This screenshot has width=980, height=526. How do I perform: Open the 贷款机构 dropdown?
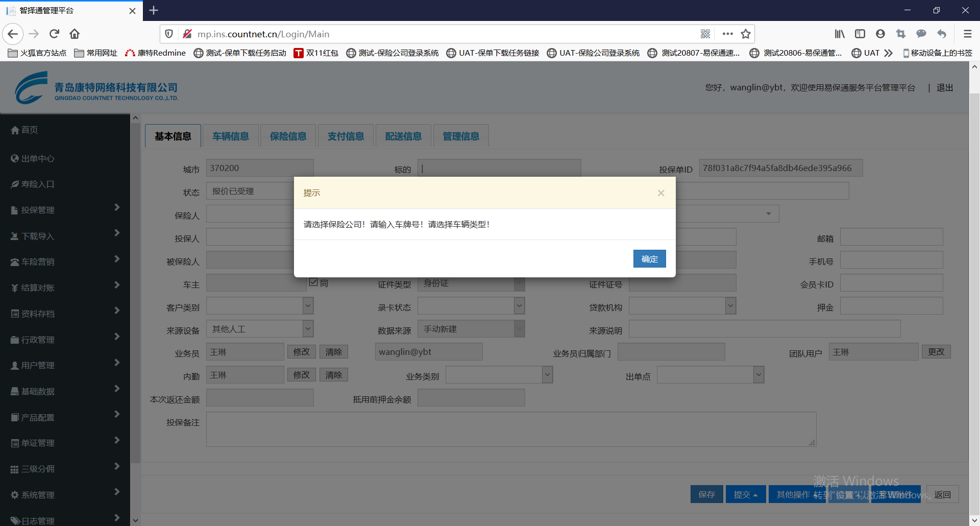tap(682, 306)
